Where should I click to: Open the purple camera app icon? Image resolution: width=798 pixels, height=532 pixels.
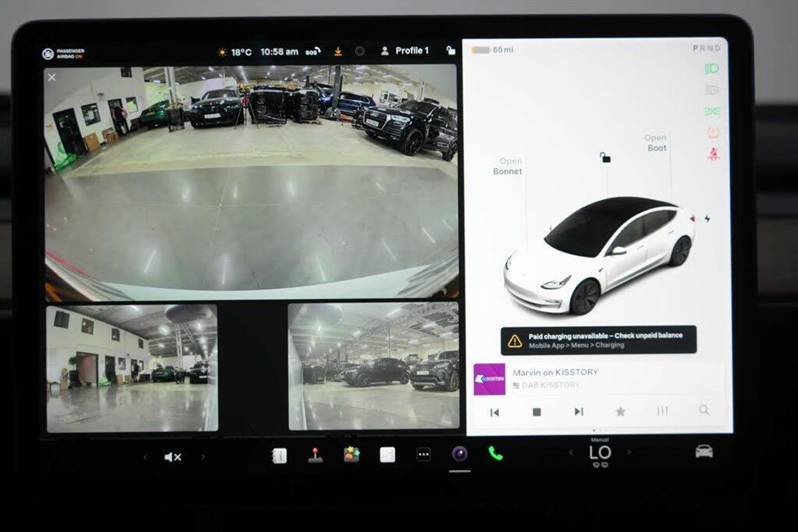459,454
